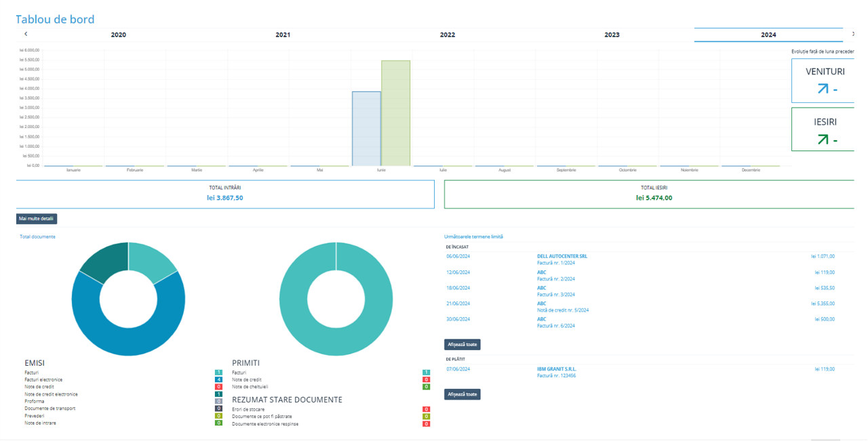
Task: Open Notă de credit nr. 5/2024
Action: tap(563, 310)
